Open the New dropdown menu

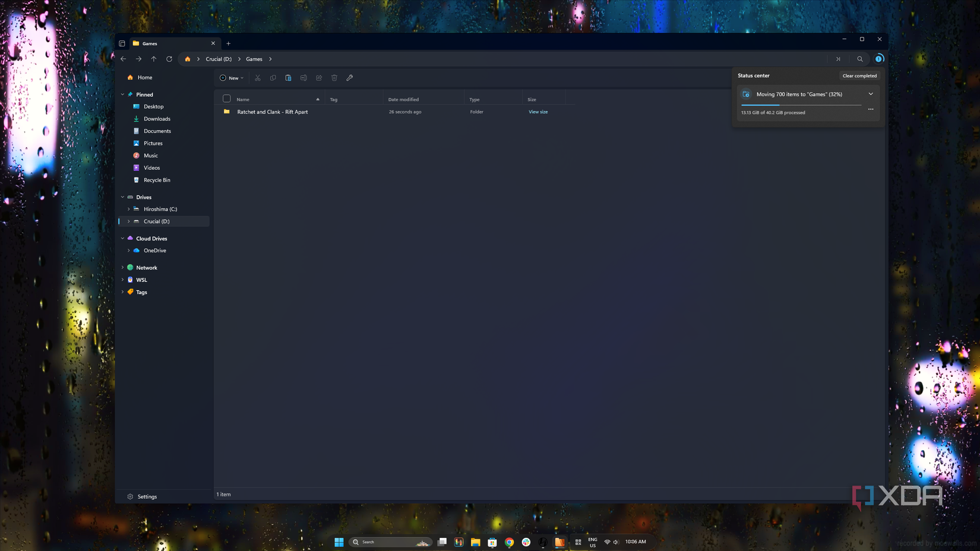click(x=232, y=78)
